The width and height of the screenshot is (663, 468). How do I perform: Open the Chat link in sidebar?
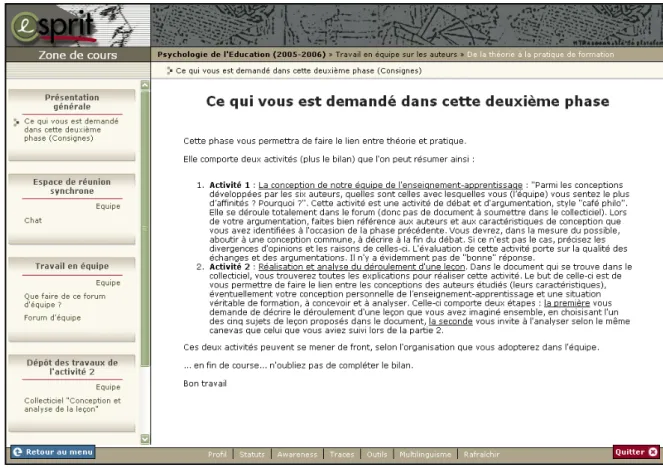(33, 220)
